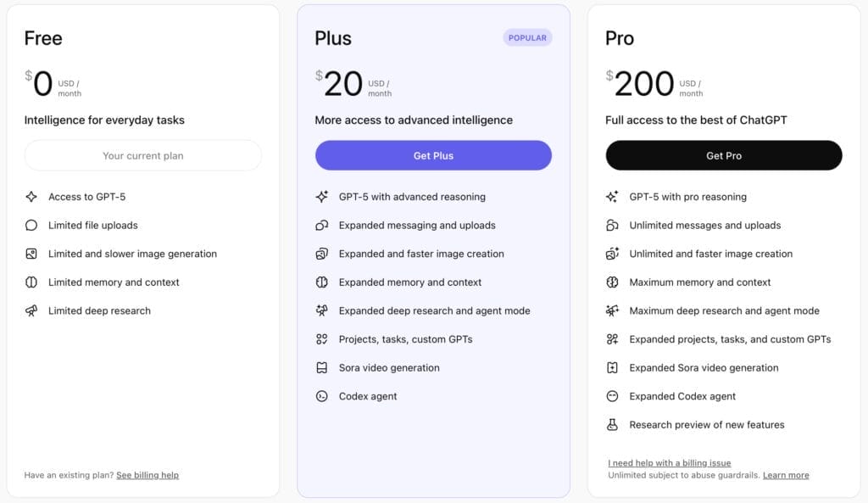
Task: Click the icon beside Unlimited messages and uploads
Action: click(613, 226)
